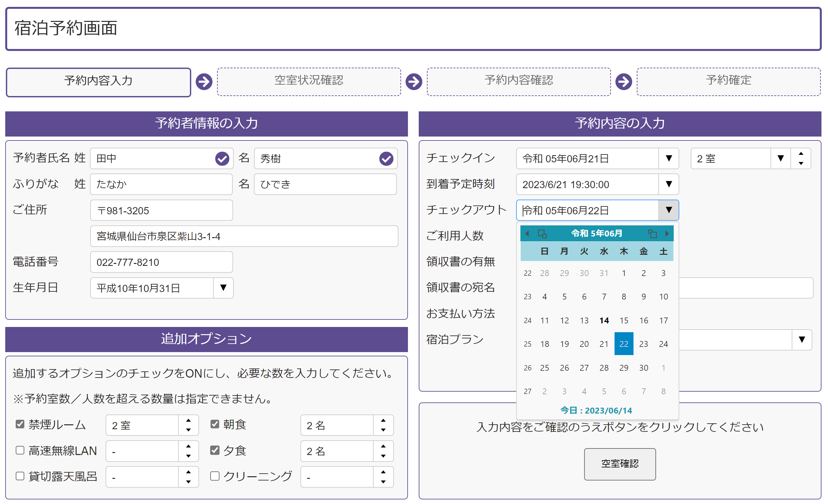The image size is (828, 504).
Task: Enable the 高速無線LAN option
Action: (20, 450)
